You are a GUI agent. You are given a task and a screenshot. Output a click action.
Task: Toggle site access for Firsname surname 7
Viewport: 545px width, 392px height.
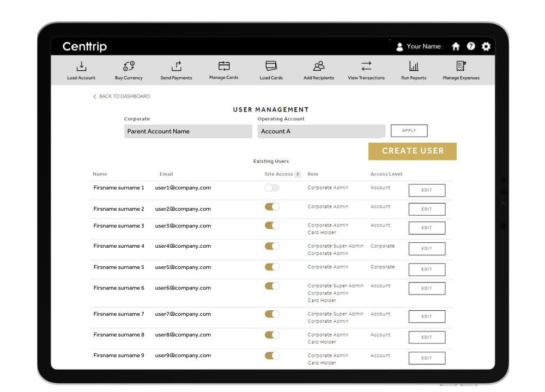272,314
